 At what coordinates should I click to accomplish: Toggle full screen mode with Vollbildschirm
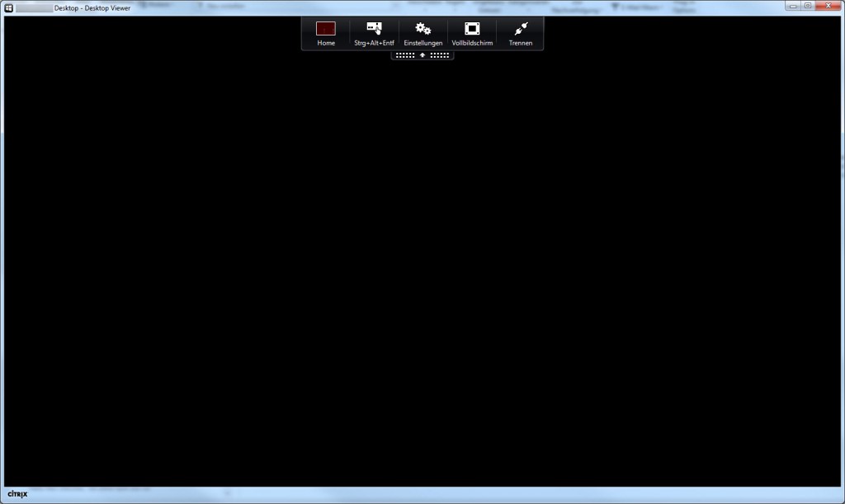(471, 33)
